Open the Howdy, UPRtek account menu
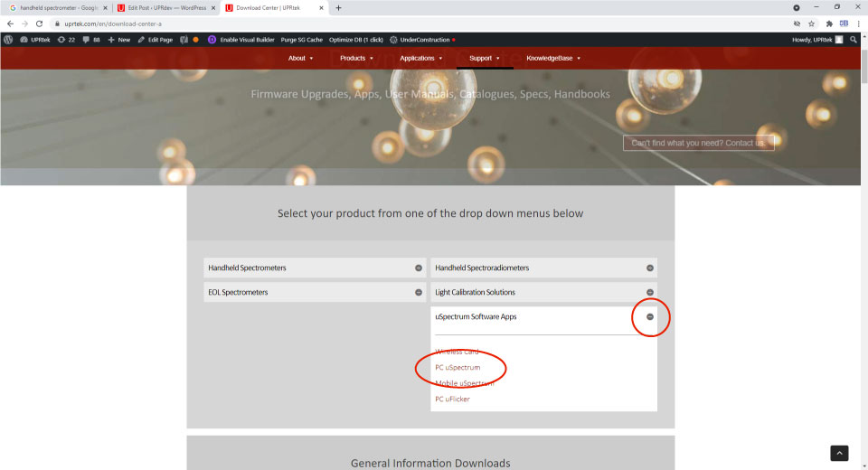 (817, 40)
